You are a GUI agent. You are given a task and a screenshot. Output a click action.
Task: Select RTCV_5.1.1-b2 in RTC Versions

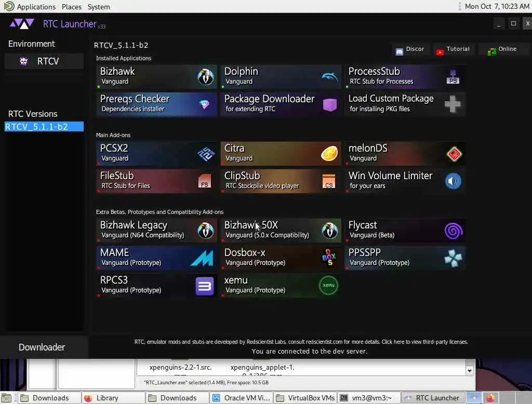point(44,127)
